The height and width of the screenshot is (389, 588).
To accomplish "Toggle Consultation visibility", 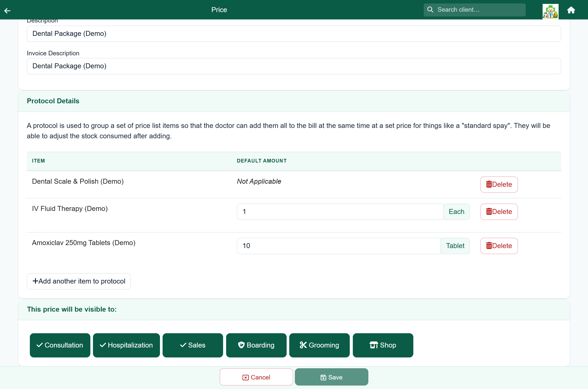I will tap(60, 345).
